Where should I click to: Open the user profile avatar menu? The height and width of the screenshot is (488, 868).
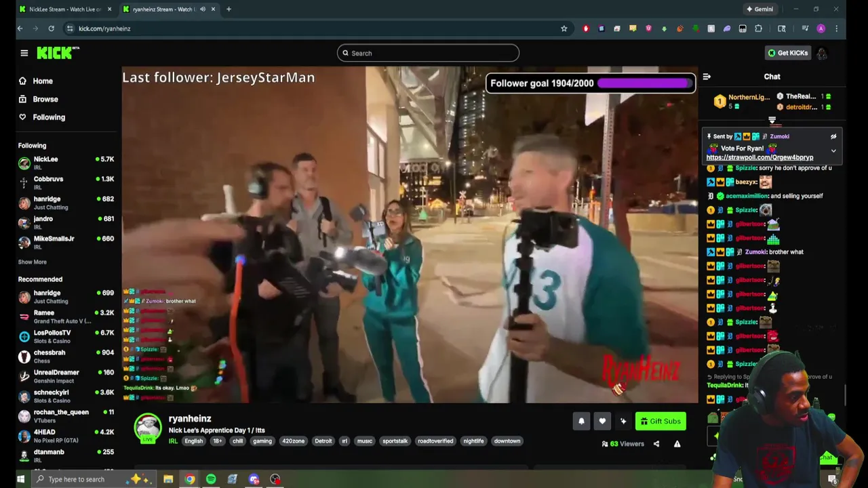click(822, 53)
